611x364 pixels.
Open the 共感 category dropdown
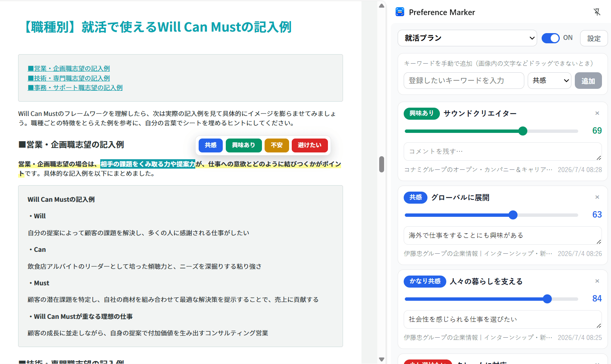550,81
